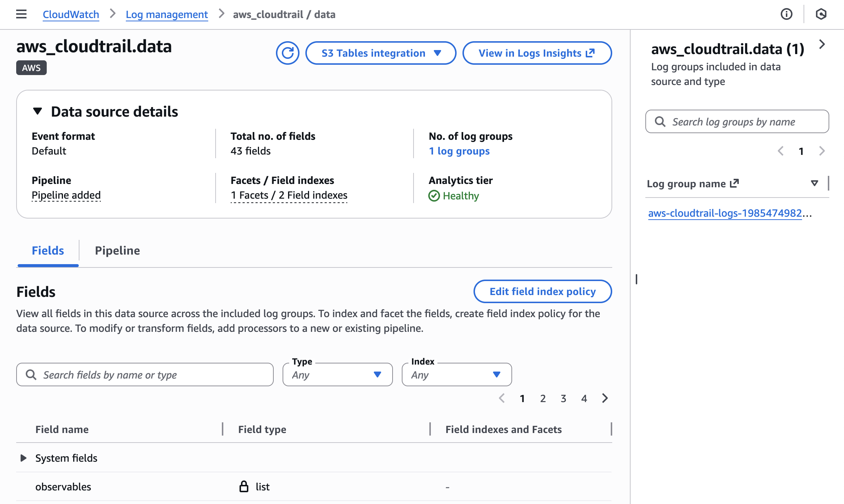Go to next page of fields table
844x504 pixels.
pos(605,398)
